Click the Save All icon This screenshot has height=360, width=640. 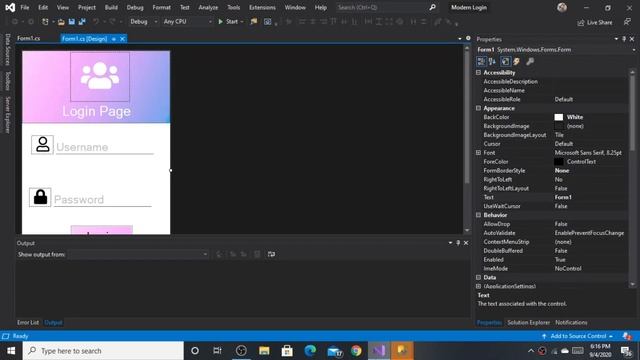tap(82, 22)
